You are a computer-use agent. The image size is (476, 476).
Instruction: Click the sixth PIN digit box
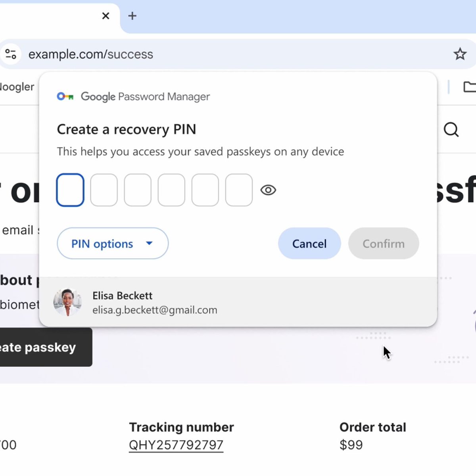pyautogui.click(x=239, y=190)
